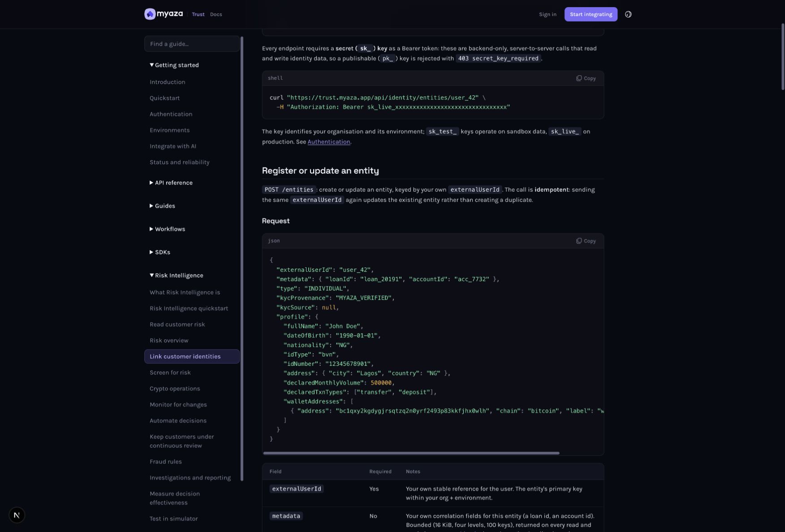Screen dimensions: 785x532
Task: Click the myaza logo in header
Action: tap(164, 14)
